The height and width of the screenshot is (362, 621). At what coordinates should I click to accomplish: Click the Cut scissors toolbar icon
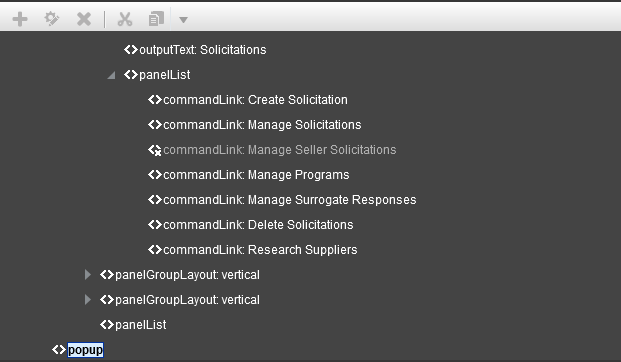125,19
